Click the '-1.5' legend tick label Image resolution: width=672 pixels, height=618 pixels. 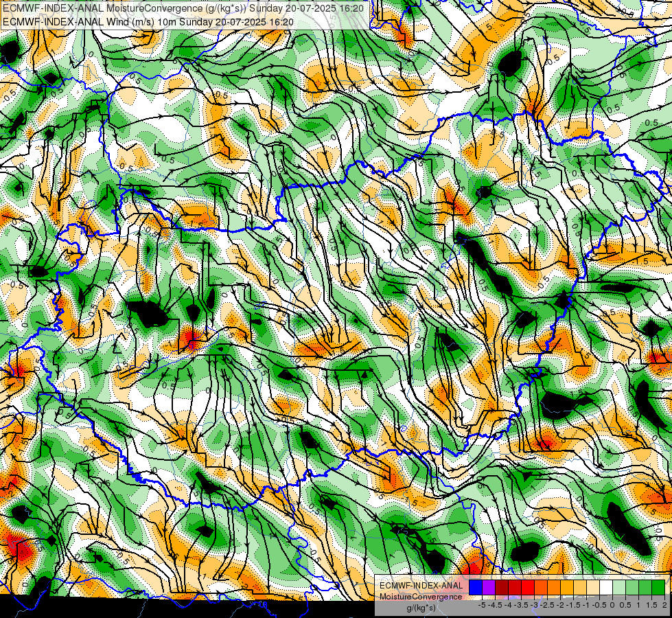[573, 605]
